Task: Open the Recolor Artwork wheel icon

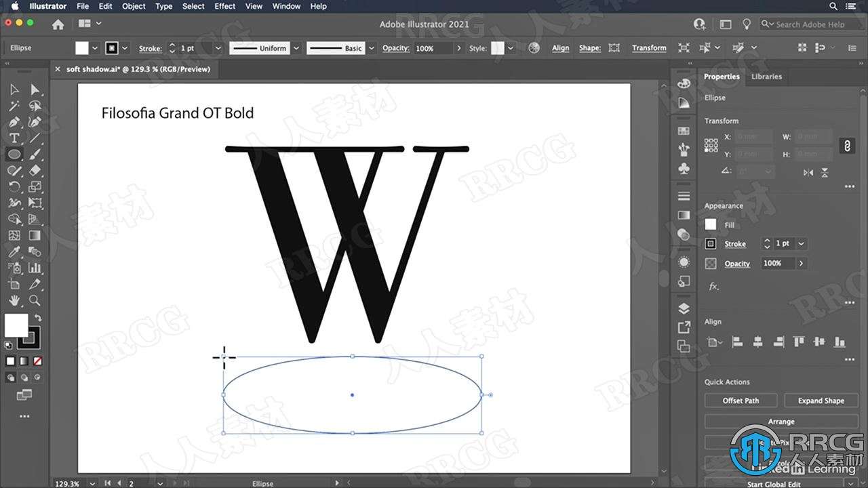Action: 534,48
